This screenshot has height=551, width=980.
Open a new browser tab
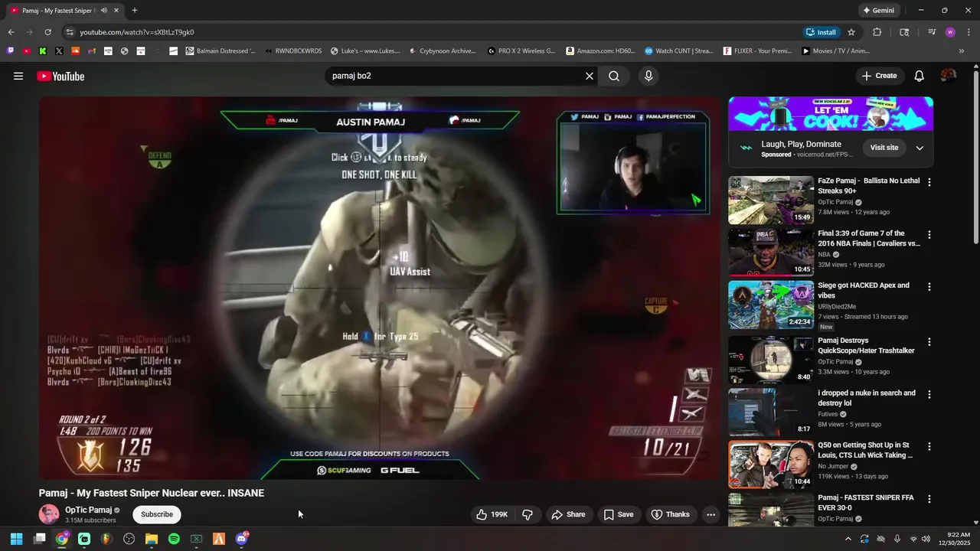click(x=135, y=11)
